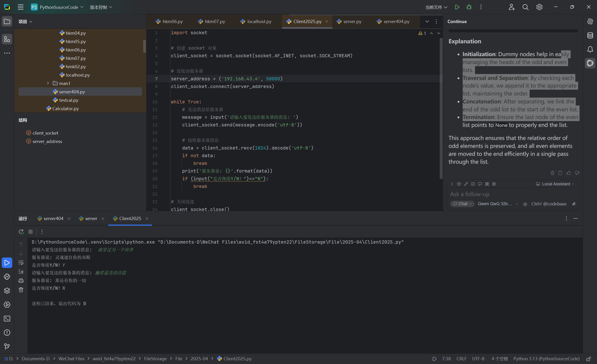Viewport: 597px width, 364px height.
Task: Switch to the server.py editor tab
Action: [x=352, y=21]
